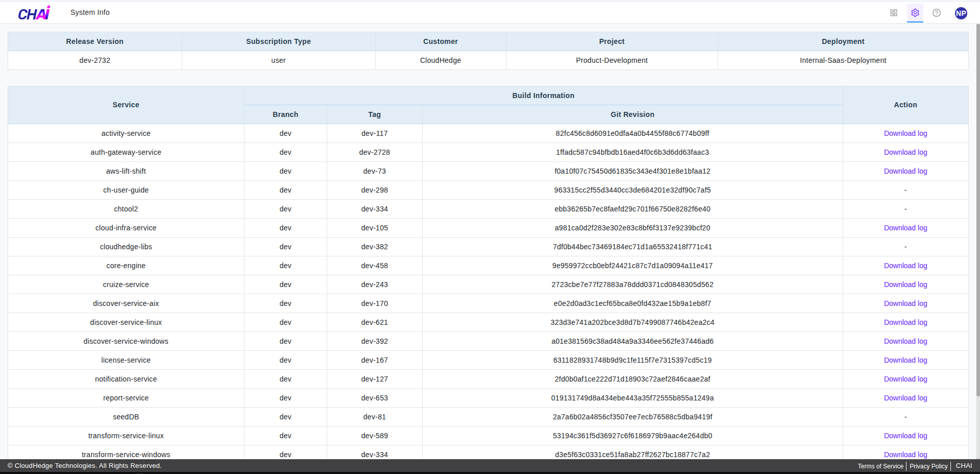
Task: Select tag dev-621 cell
Action: pos(375,322)
